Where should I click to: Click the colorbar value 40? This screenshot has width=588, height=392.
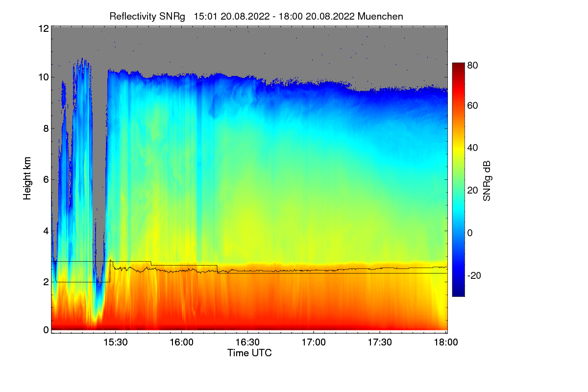[473, 148]
